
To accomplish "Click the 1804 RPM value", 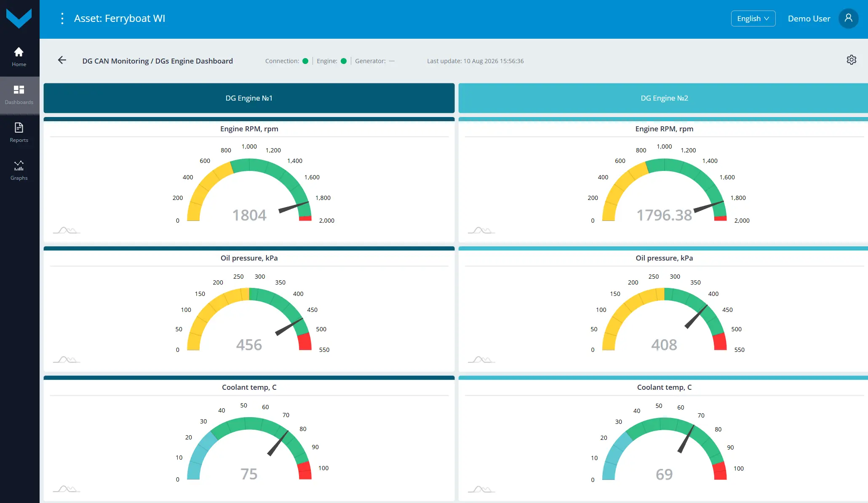I will pyautogui.click(x=249, y=215).
